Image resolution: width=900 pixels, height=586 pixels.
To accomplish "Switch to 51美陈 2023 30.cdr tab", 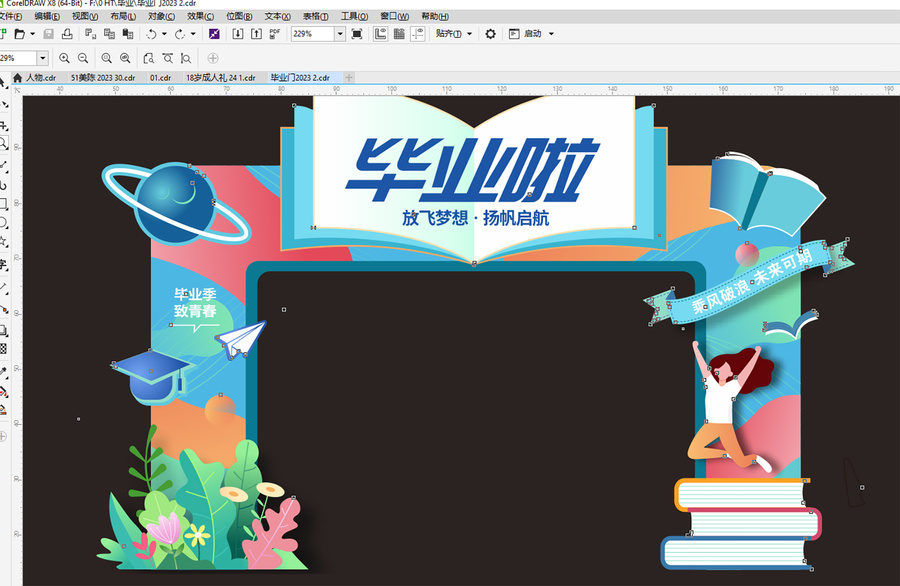I will 103,77.
